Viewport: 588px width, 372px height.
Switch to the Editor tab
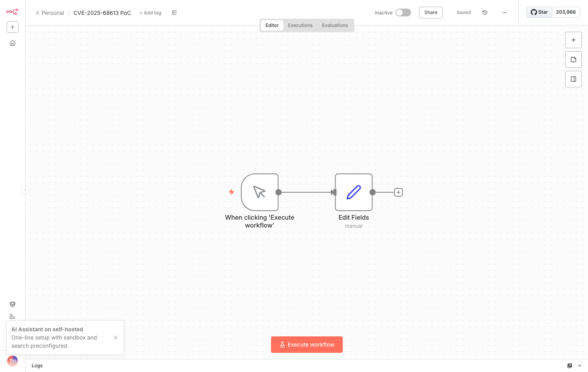[x=272, y=25]
